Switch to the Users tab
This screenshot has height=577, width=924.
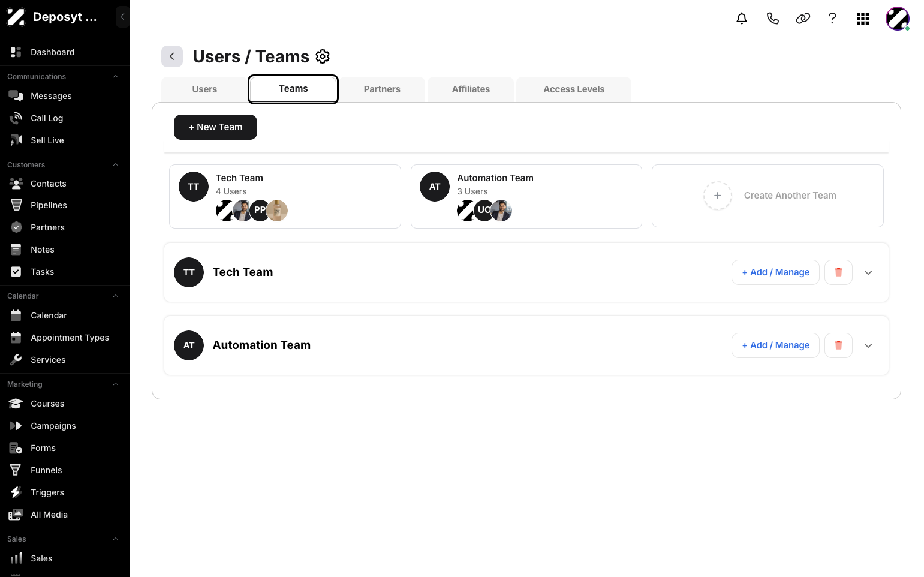click(204, 89)
